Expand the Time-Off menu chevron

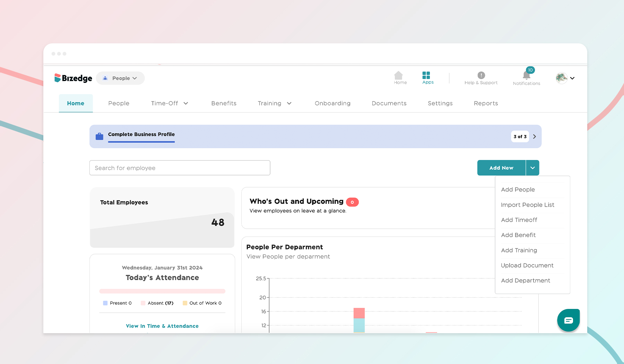click(x=186, y=103)
